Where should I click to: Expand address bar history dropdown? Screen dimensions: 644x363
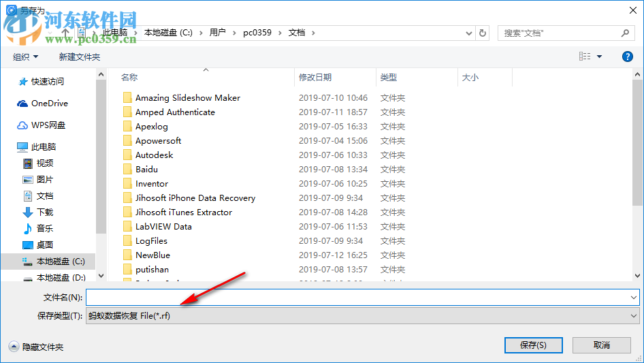(468, 33)
